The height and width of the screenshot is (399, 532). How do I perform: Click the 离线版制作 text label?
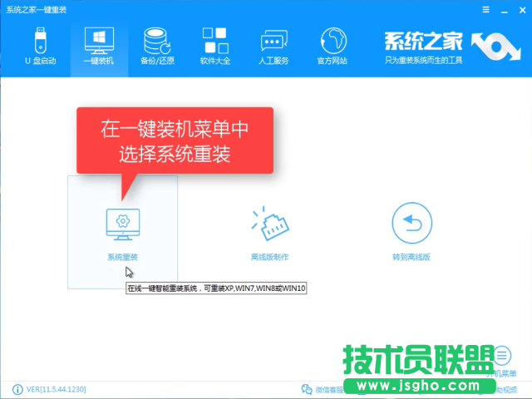pos(268,257)
